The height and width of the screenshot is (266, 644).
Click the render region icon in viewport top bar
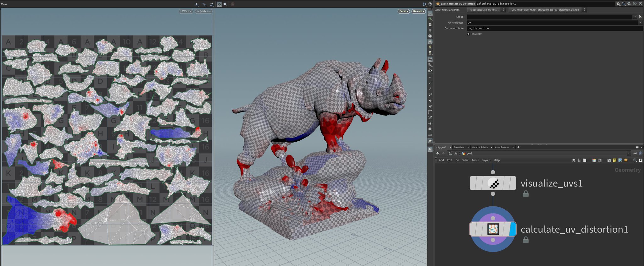click(225, 4)
